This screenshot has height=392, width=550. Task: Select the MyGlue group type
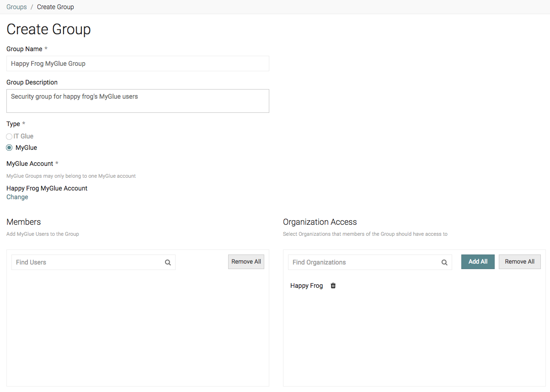pos(9,148)
